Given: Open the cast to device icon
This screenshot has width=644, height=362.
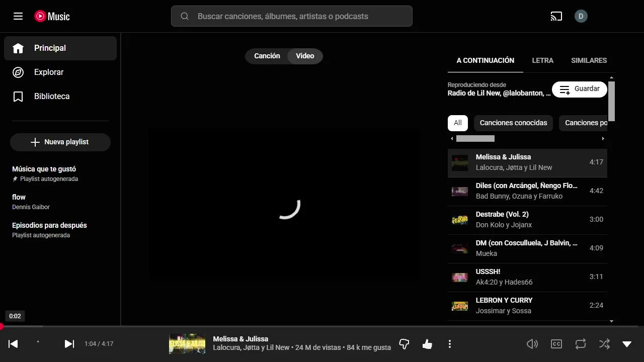Looking at the screenshot, I should [556, 16].
